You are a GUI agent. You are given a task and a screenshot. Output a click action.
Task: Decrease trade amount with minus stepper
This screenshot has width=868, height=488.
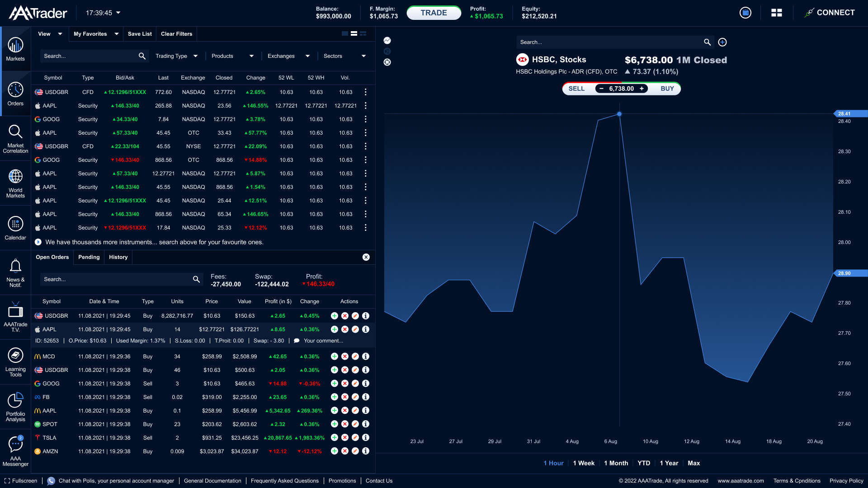pyautogui.click(x=601, y=89)
